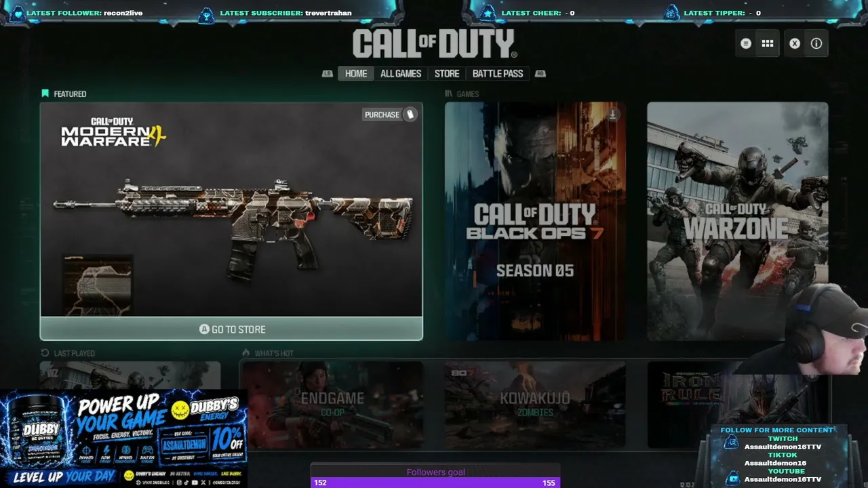The image size is (868, 488).
Task: Click the PURCHASE button on the featured card
Action: (389, 115)
